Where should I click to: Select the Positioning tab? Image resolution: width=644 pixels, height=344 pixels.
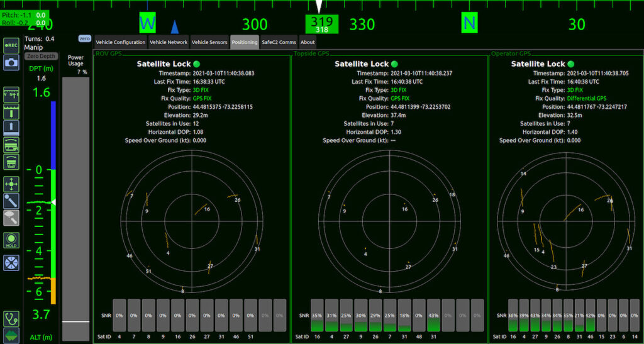point(245,42)
